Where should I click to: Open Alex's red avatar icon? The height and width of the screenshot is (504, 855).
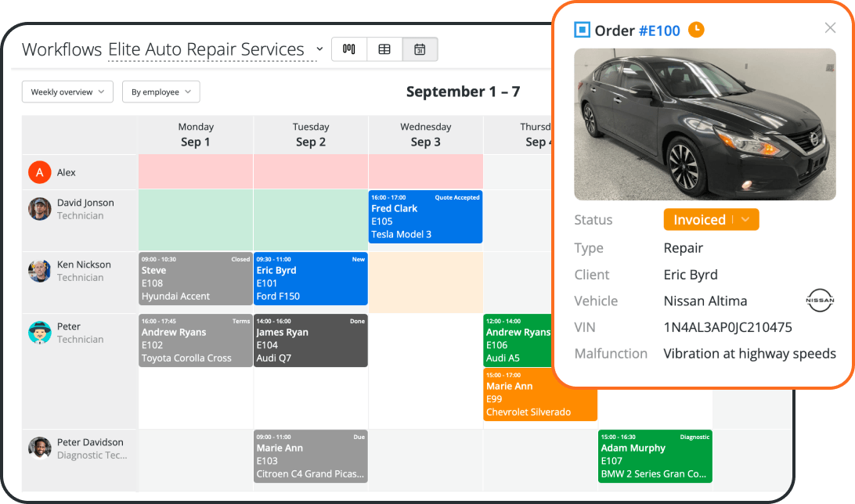point(39,172)
